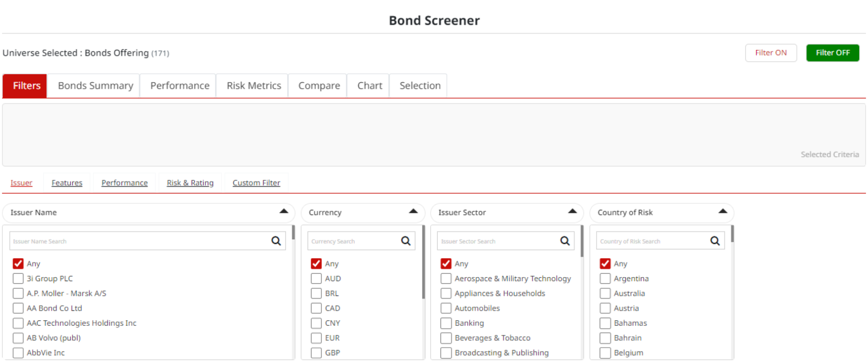Open the Features filter link
Image resolution: width=868 pixels, height=361 pixels.
(x=67, y=183)
